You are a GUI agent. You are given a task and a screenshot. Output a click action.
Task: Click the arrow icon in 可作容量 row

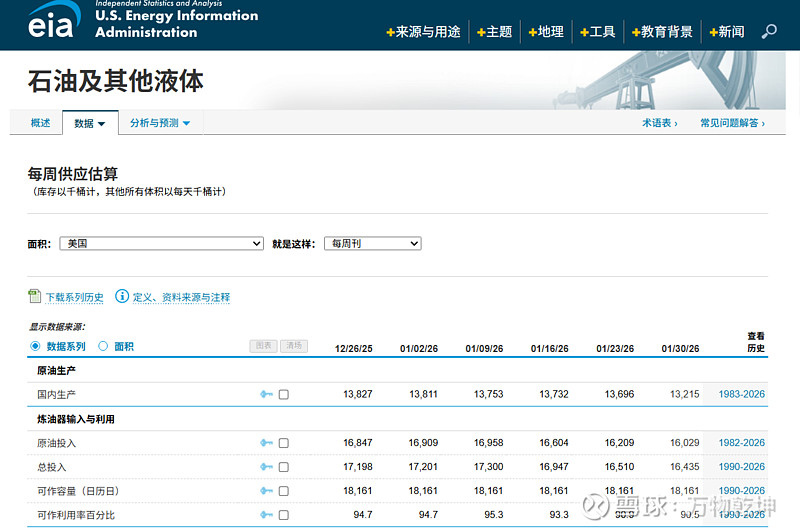click(266, 491)
